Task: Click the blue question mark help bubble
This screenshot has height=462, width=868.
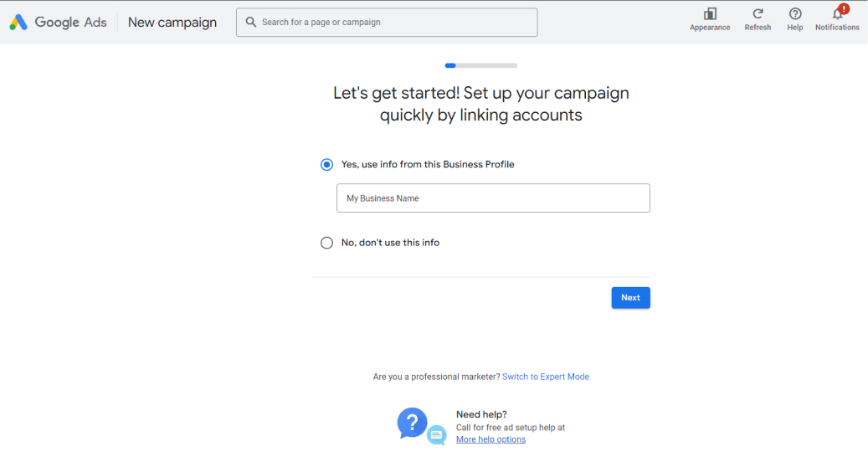Action: [412, 423]
